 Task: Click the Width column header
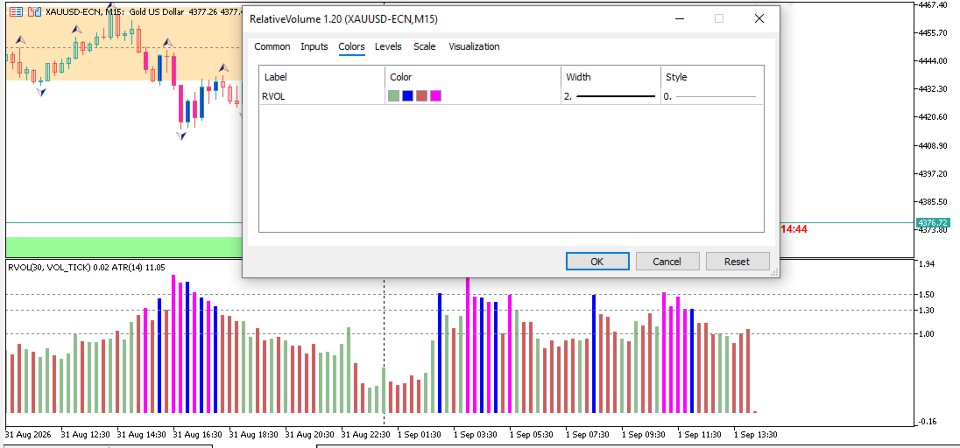(579, 77)
